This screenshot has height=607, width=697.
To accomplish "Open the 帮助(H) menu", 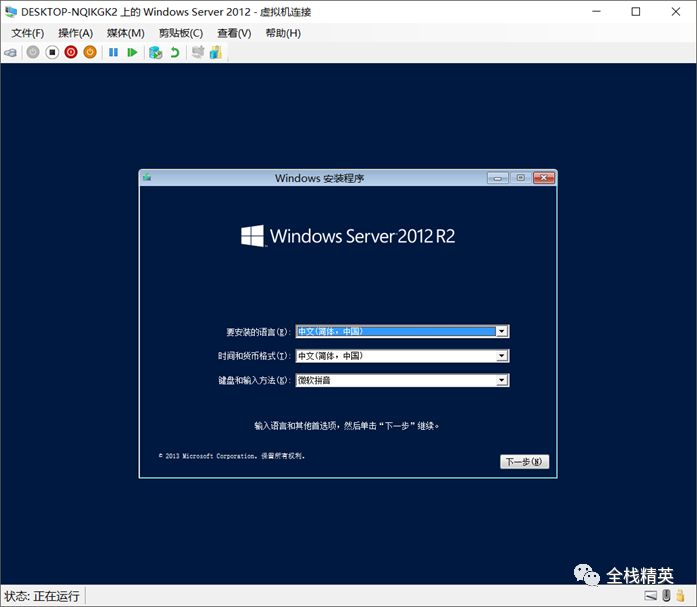I will click(283, 33).
